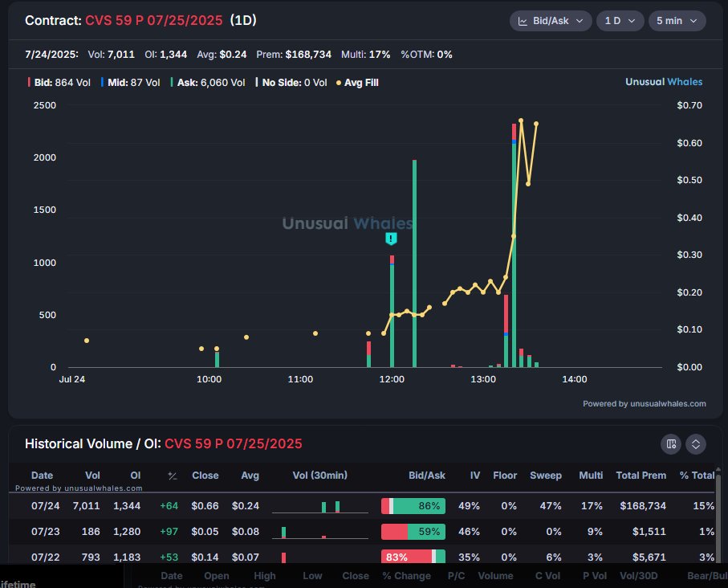This screenshot has height=588, width=728.
Task: Click the 07/24 Vol (30min) sparkline
Action: [x=320, y=507]
